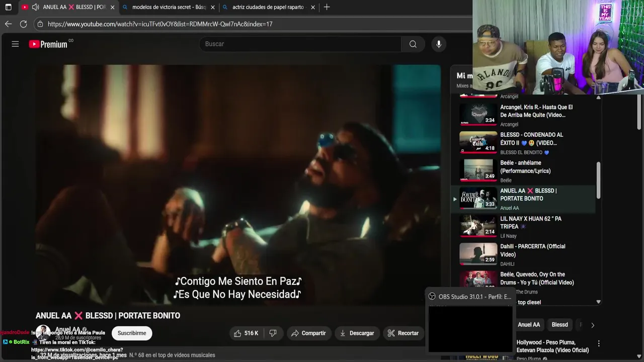Open Dahili - PARCERITA (Official Video) title

pyautogui.click(x=532, y=250)
